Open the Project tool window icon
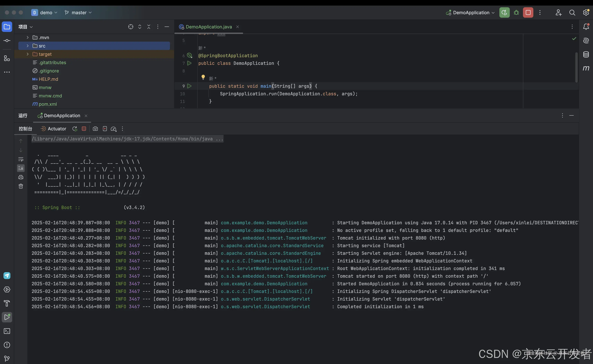Screen dimensions: 593x364 [x=7, y=27]
